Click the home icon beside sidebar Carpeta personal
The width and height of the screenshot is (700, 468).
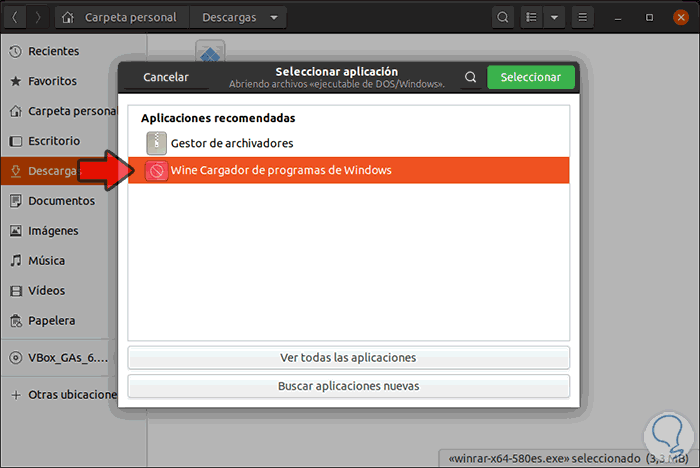coord(16,111)
